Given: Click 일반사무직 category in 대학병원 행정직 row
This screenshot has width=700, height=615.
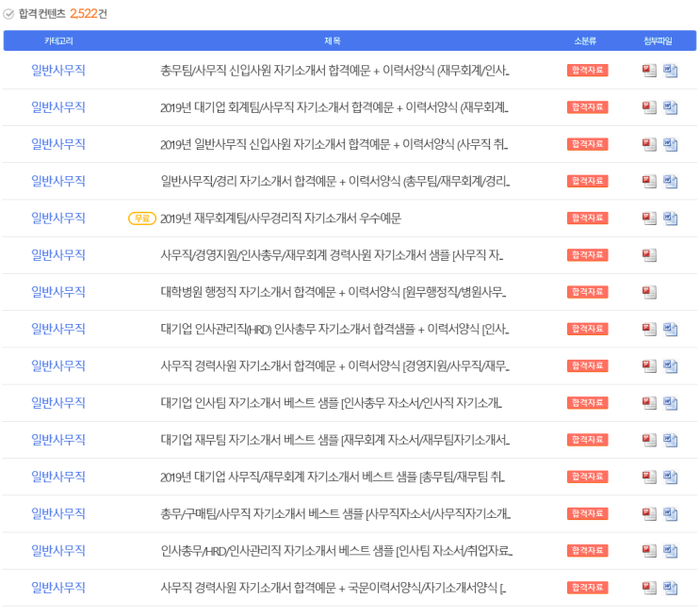Looking at the screenshot, I should [58, 292].
